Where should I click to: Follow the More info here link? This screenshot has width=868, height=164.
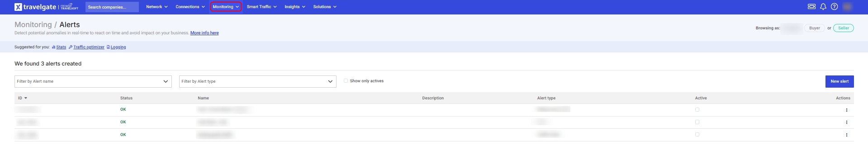pyautogui.click(x=204, y=33)
